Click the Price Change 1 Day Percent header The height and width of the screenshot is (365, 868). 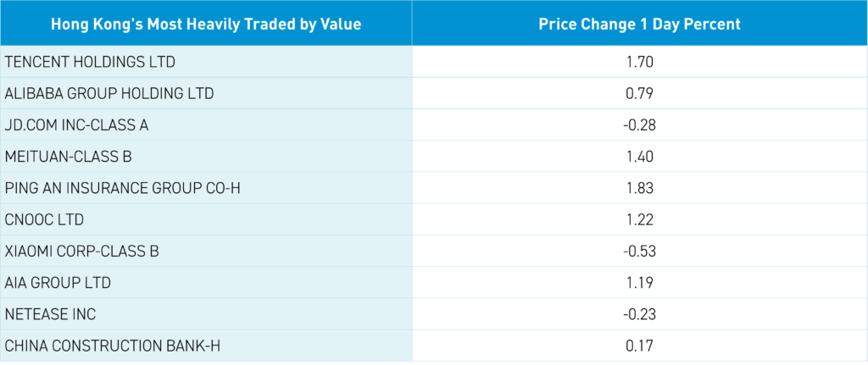point(639,24)
